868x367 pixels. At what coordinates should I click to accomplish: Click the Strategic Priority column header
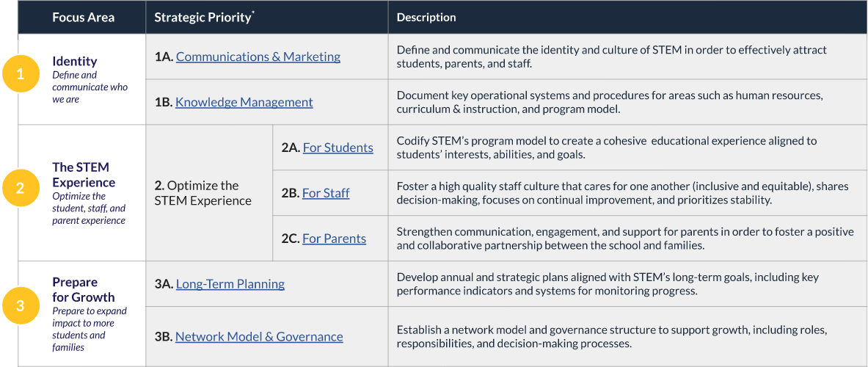click(203, 17)
